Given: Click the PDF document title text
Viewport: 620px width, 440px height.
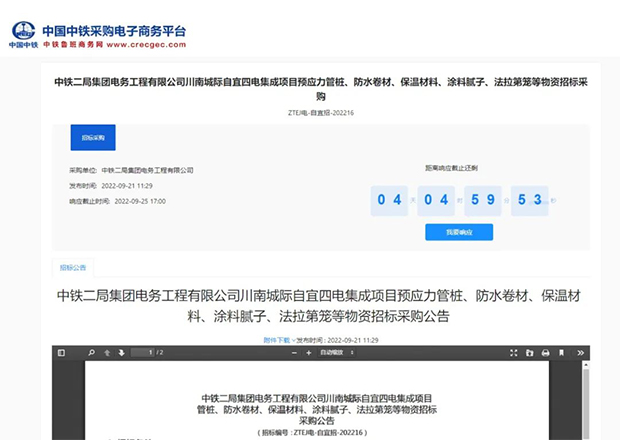Looking at the screenshot, I should click(x=317, y=409).
